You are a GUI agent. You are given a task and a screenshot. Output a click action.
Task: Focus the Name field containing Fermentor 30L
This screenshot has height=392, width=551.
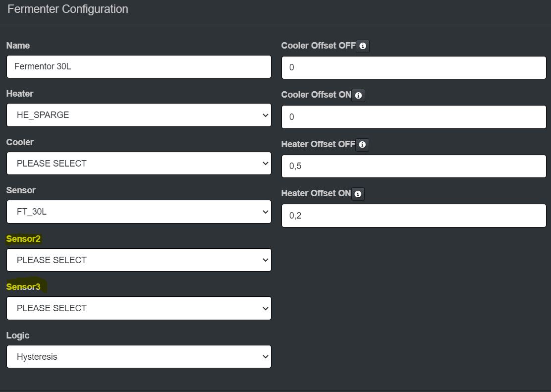pyautogui.click(x=139, y=66)
